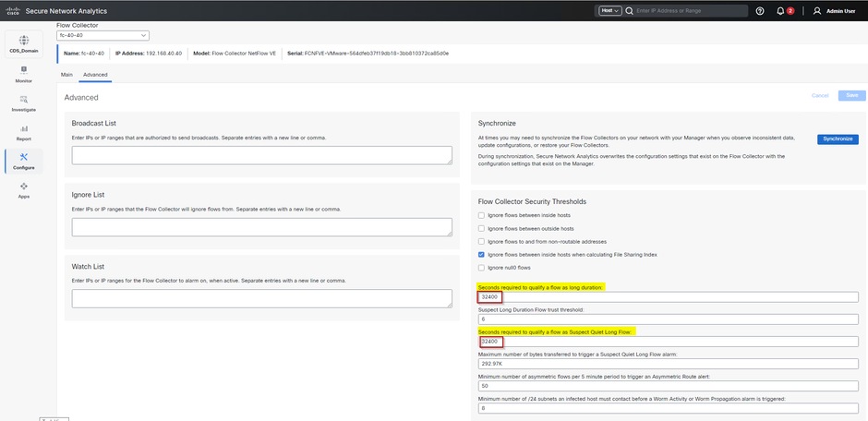Open the help question mark icon
868x421 pixels.
(760, 11)
